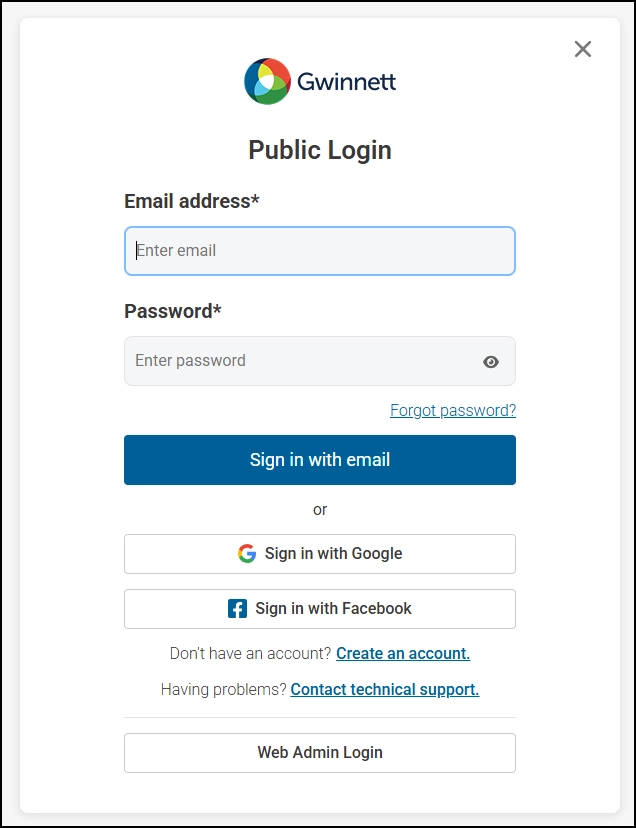This screenshot has width=636, height=828.
Task: Click the Gwinnett colorful circle emblem
Action: click(x=267, y=81)
